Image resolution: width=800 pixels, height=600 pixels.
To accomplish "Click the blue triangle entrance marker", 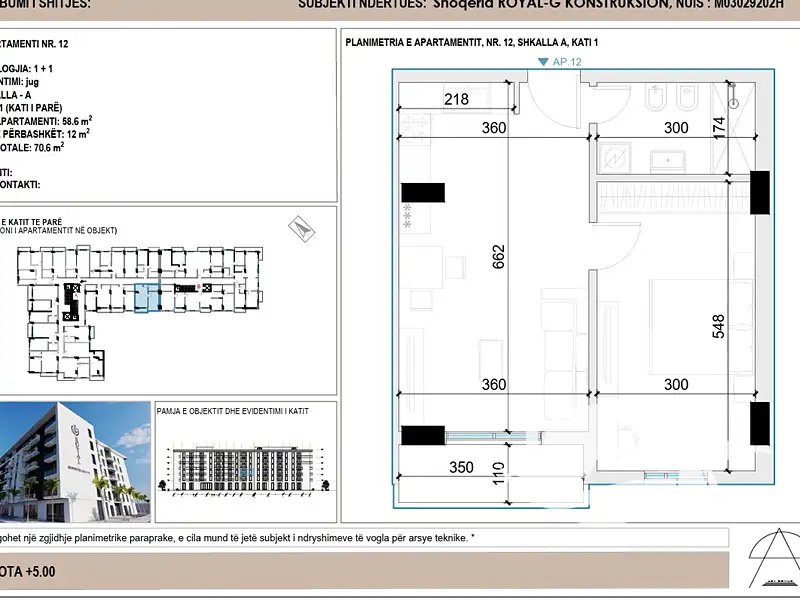I will 543,62.
